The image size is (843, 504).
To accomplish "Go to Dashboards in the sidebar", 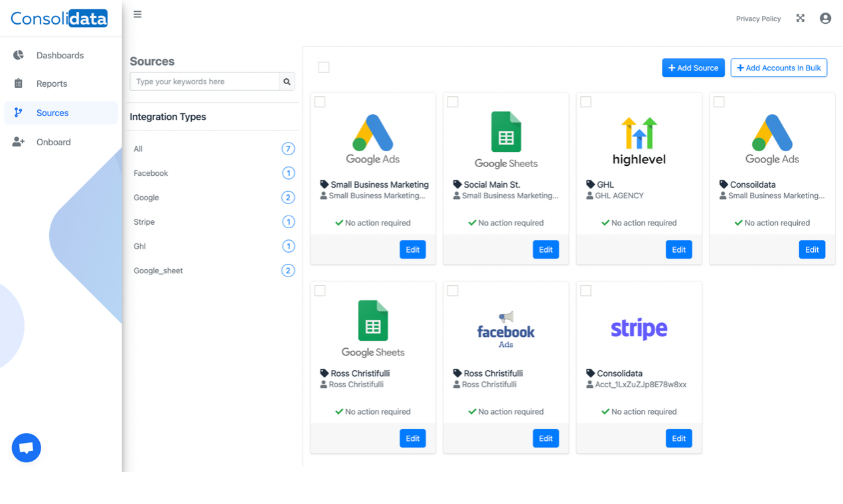I will click(61, 55).
